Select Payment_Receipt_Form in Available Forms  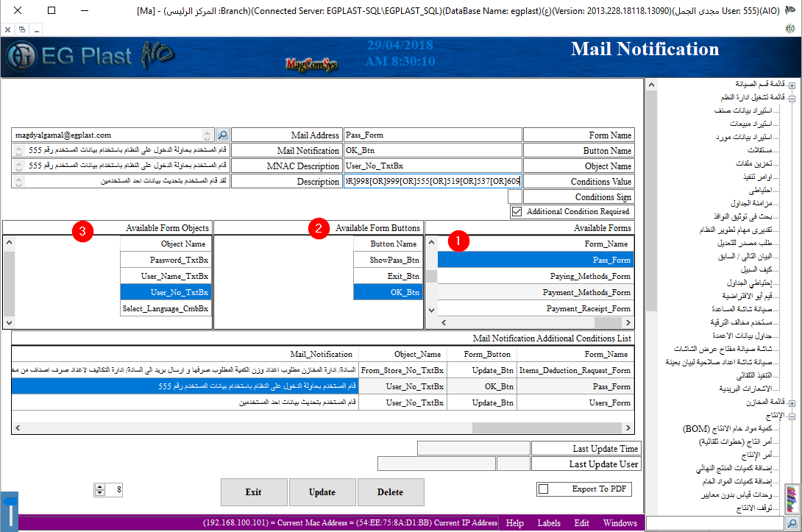[x=536, y=309]
